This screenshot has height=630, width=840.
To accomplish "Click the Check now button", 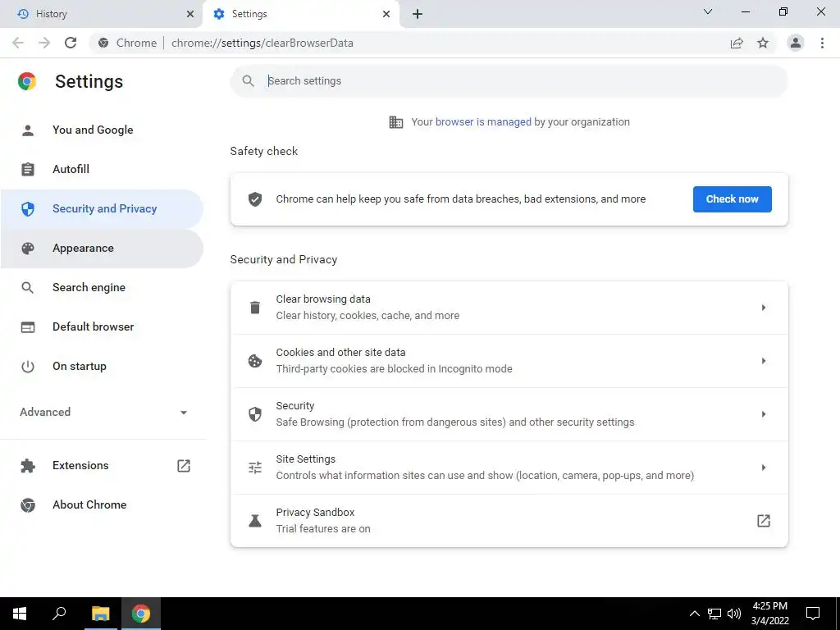I will coord(732,199).
